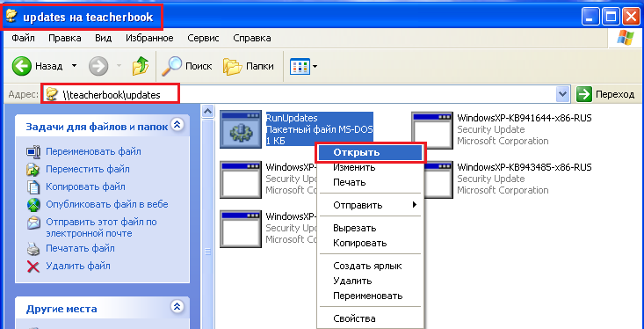644x329 pixels.
Task: Click Windows flag logo in menu bar
Action: click(625, 38)
